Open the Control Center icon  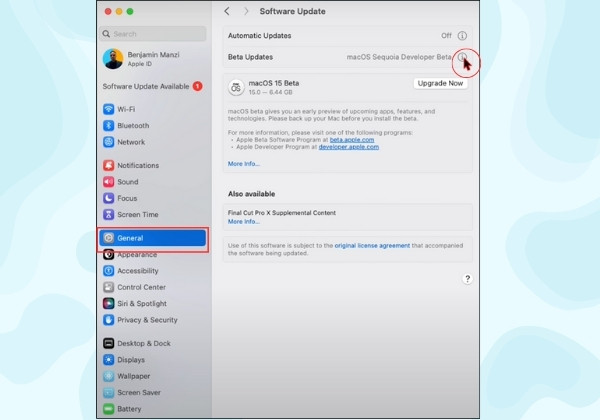pyautogui.click(x=109, y=287)
